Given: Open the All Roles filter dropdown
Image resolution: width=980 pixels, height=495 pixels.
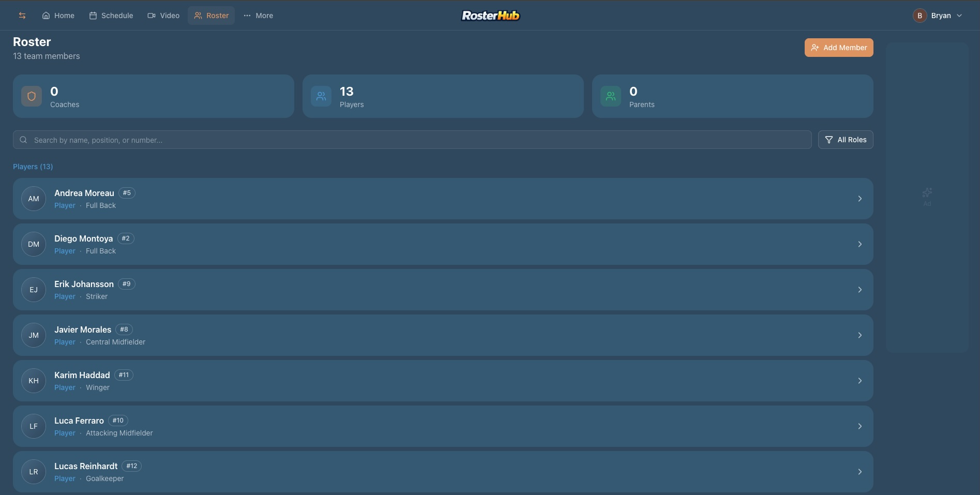Looking at the screenshot, I should (x=846, y=140).
